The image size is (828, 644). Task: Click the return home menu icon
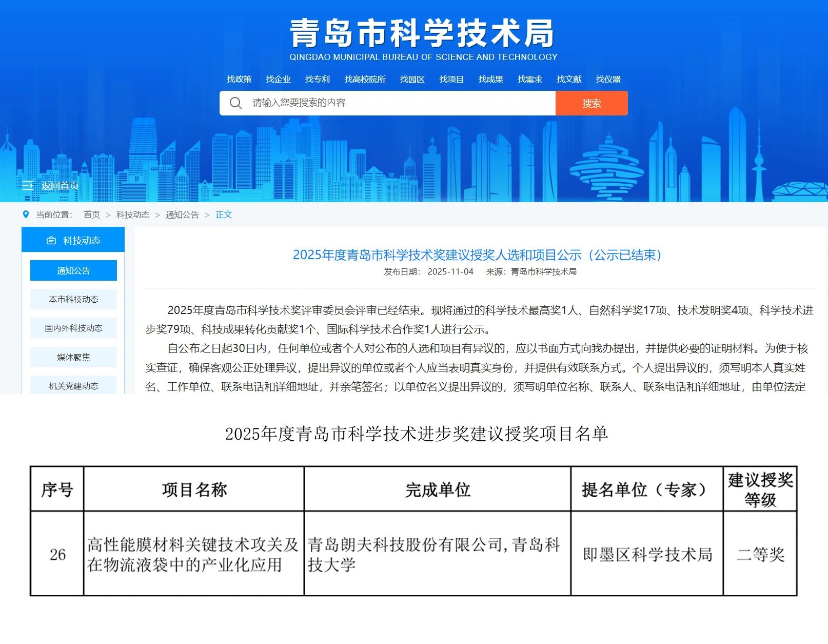[x=28, y=186]
